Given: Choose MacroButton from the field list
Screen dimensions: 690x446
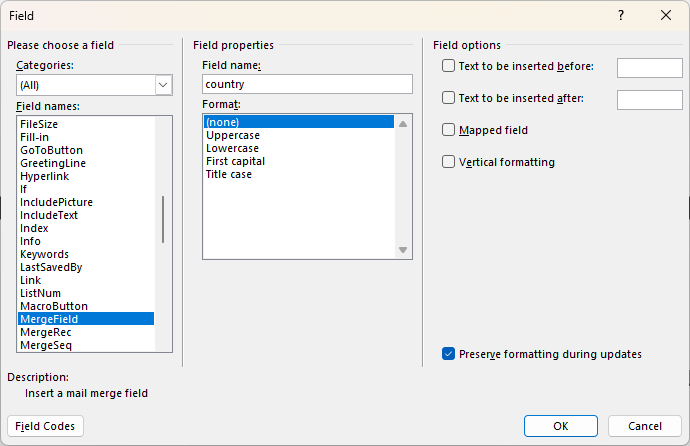Looking at the screenshot, I should coord(53,306).
